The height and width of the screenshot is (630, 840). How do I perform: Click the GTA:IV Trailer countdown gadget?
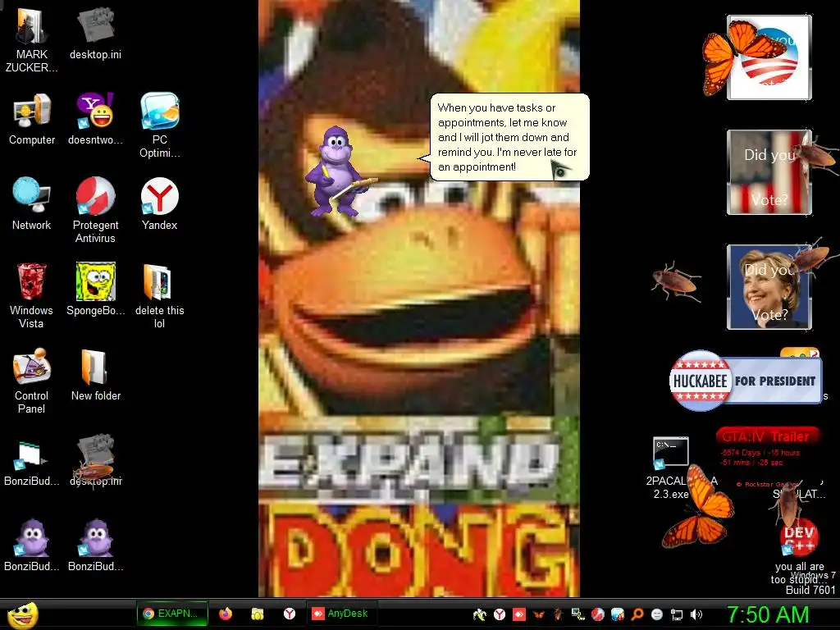tap(767, 455)
